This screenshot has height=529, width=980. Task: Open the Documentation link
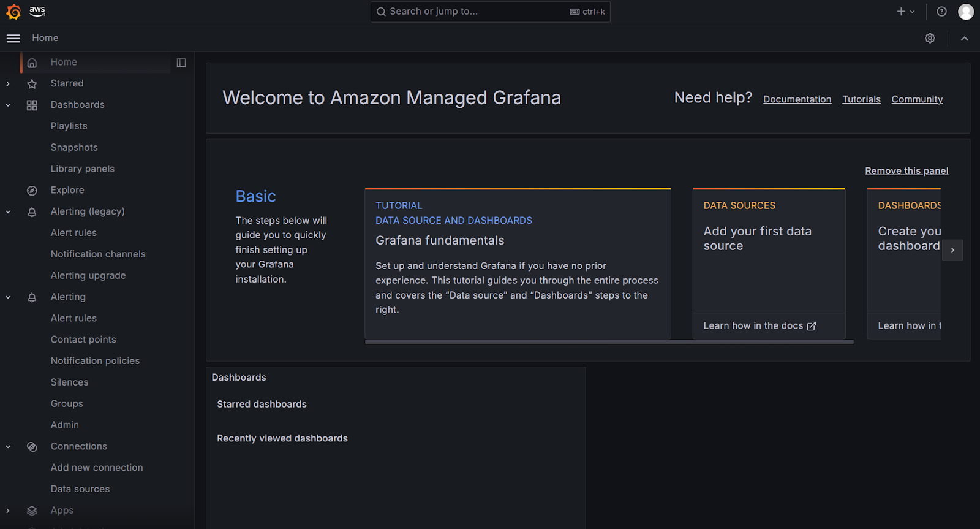797,99
